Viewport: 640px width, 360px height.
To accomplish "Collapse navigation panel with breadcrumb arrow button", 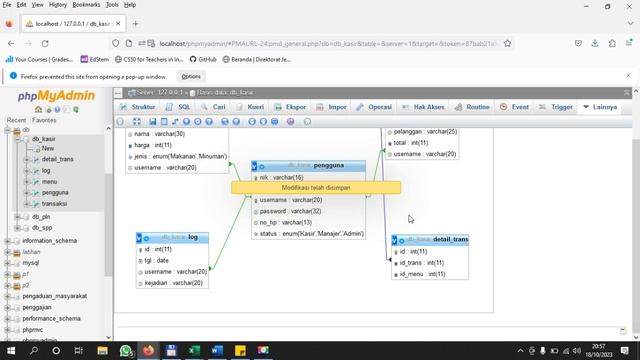I will (118, 93).
